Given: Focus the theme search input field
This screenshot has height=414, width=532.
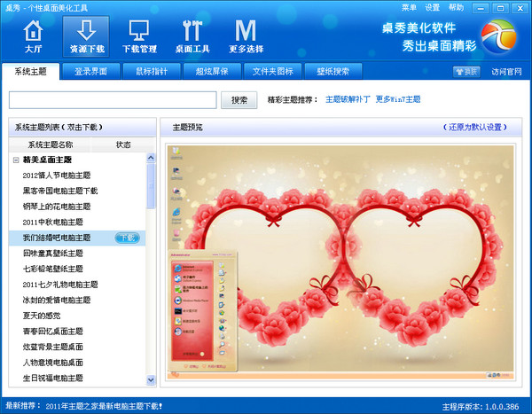Looking at the screenshot, I should tap(113, 100).
